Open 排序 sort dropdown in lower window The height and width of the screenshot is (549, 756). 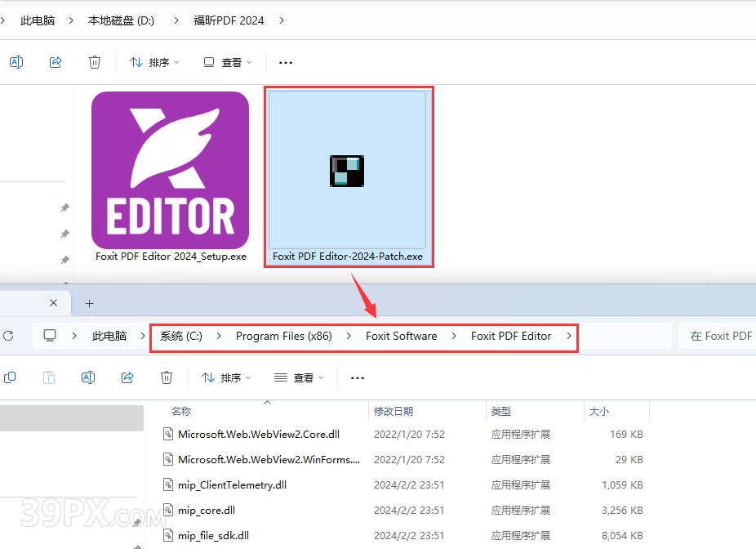coord(226,377)
